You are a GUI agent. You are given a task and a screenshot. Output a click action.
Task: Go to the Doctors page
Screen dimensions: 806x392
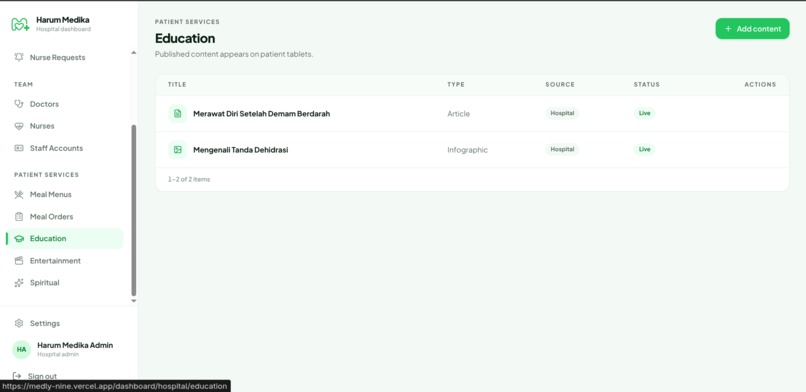tap(66, 104)
